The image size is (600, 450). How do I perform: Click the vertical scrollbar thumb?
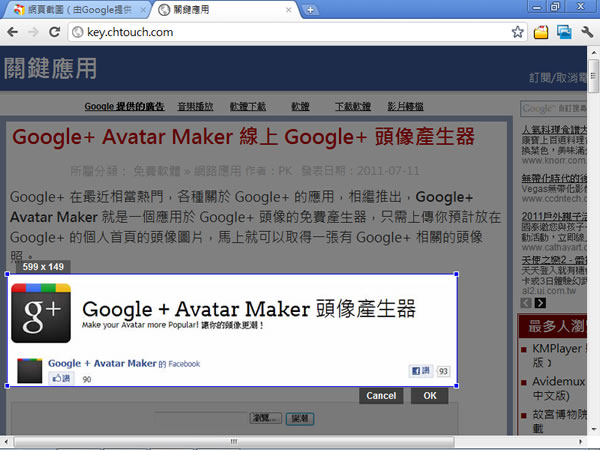coord(593,76)
